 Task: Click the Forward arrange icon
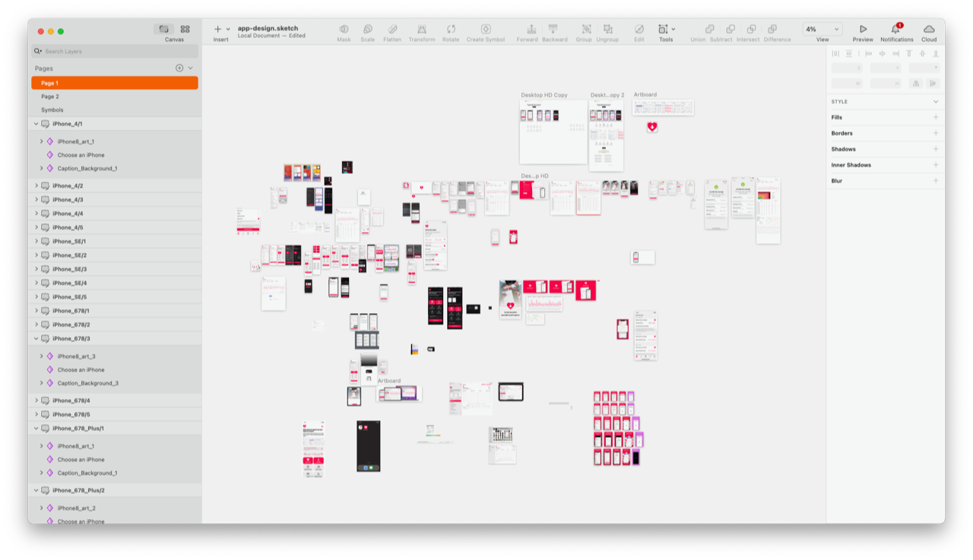click(531, 29)
